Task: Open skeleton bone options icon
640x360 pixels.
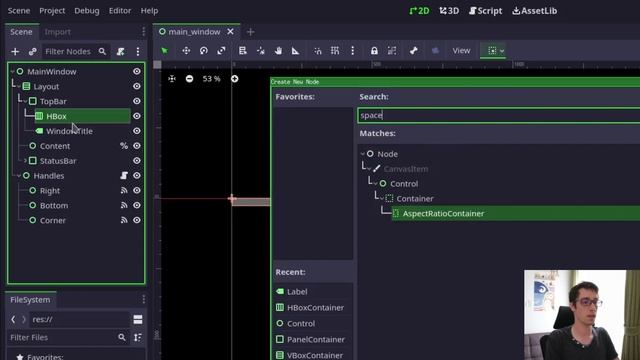Action: pyautogui.click(x=413, y=51)
